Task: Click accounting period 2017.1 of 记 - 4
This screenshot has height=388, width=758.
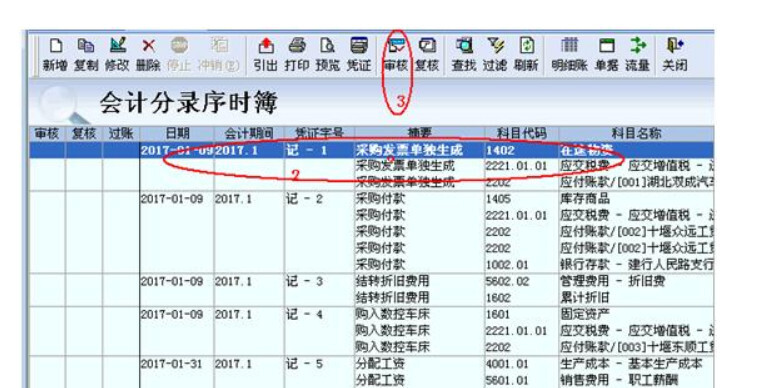Action: click(x=233, y=315)
